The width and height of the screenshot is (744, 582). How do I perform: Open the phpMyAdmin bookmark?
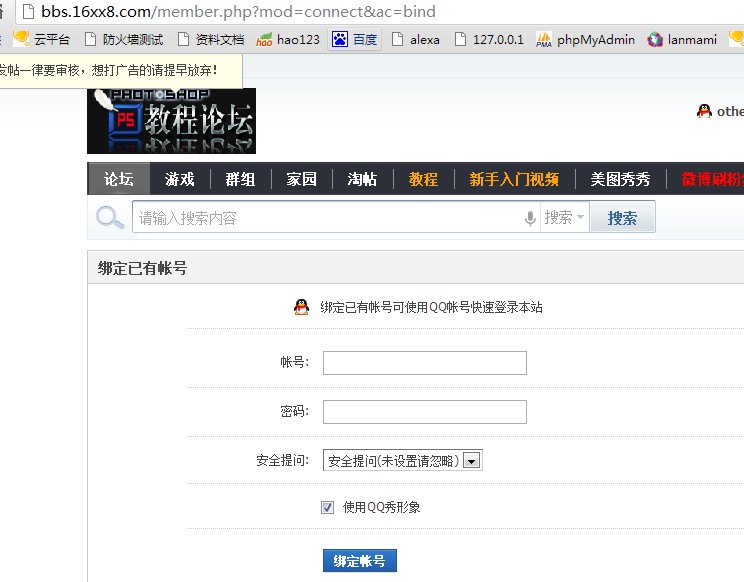[x=586, y=39]
